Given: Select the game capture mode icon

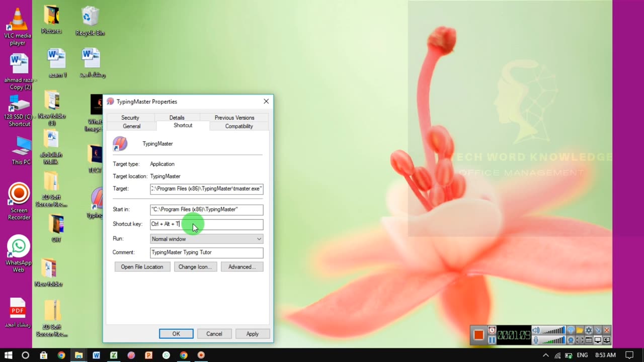Looking at the screenshot, I should coord(607,340).
